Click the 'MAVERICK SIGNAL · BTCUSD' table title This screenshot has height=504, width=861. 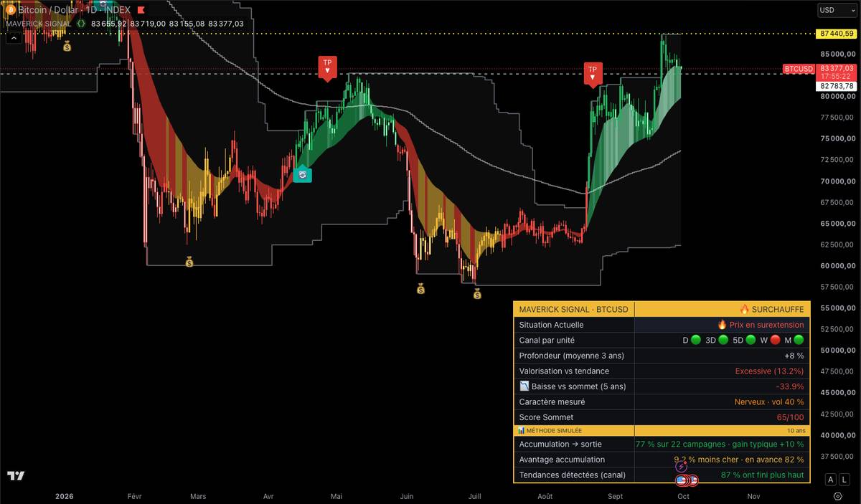tap(573, 309)
